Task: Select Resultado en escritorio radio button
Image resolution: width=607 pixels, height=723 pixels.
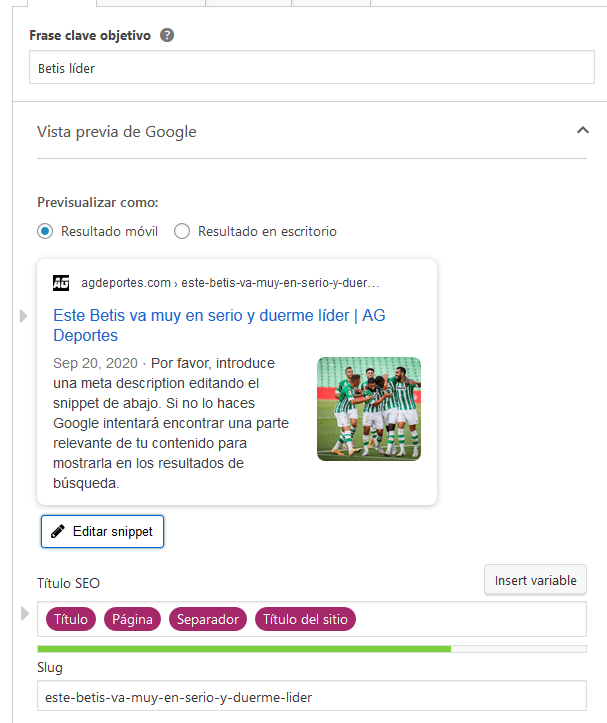Action: coord(182,231)
